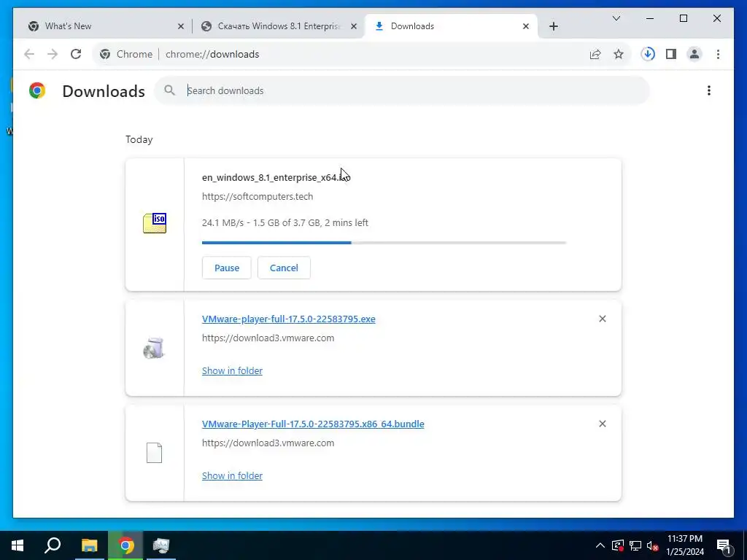Reload the downloads page
Viewport: 747px width, 560px height.
76,54
